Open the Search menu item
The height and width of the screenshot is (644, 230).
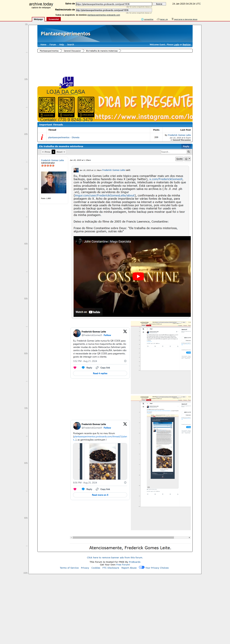click(71, 44)
